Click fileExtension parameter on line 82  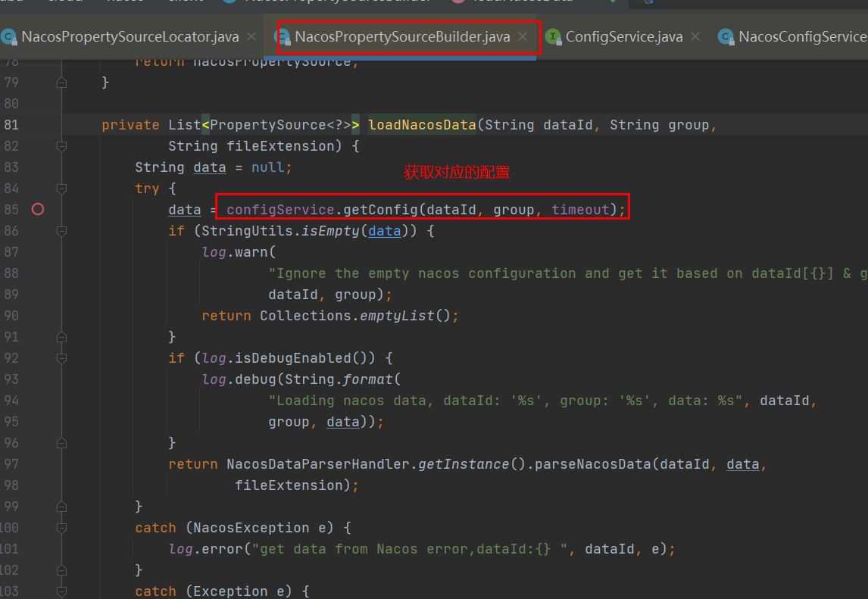tap(281, 146)
